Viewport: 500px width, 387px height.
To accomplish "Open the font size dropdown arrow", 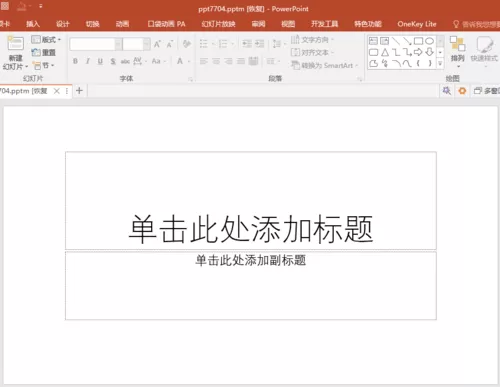I will tap(146, 44).
